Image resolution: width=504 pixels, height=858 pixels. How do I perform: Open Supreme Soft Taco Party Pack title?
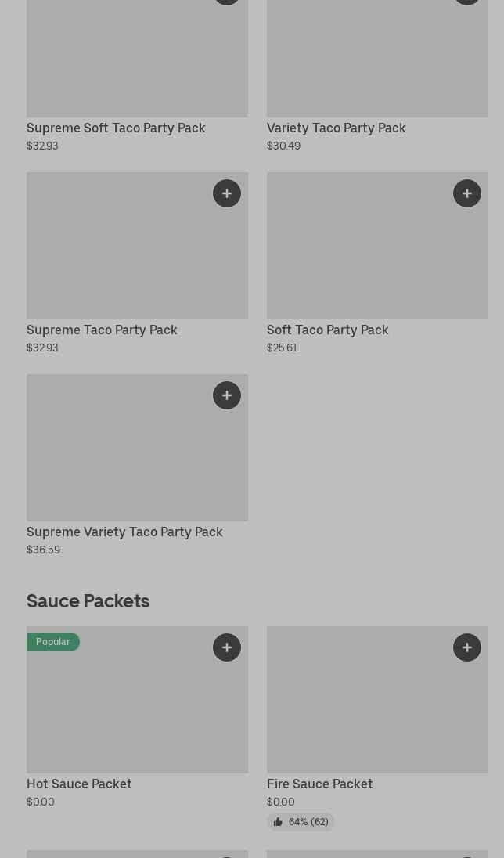point(116,128)
